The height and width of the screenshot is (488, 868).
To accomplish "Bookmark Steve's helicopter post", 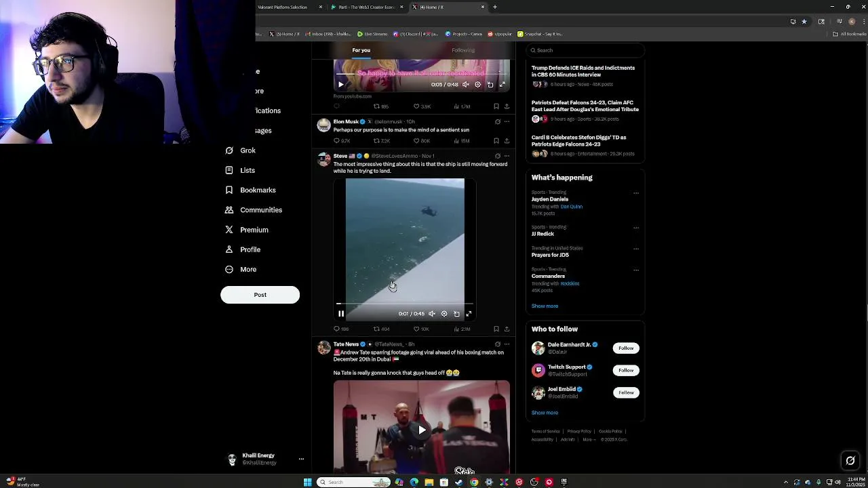I will click(x=496, y=329).
